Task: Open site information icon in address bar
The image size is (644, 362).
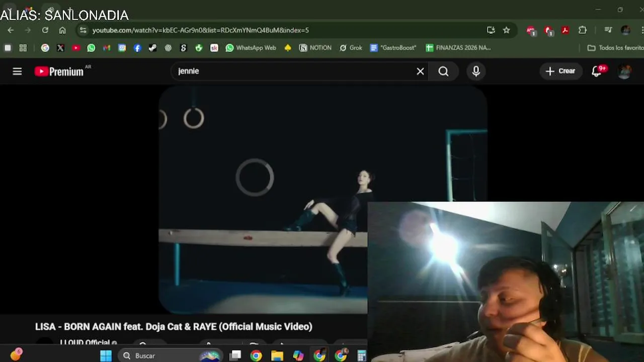Action: click(83, 30)
